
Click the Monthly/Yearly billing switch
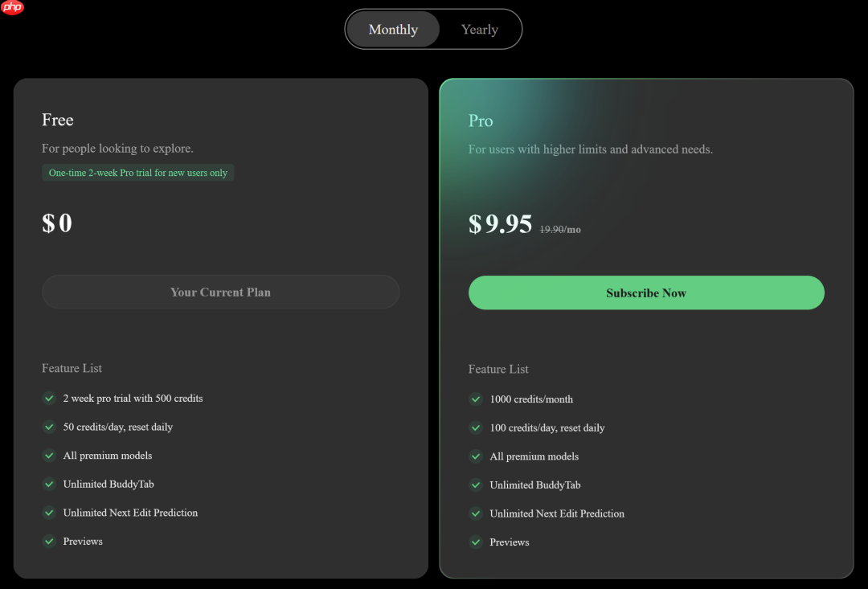(433, 29)
